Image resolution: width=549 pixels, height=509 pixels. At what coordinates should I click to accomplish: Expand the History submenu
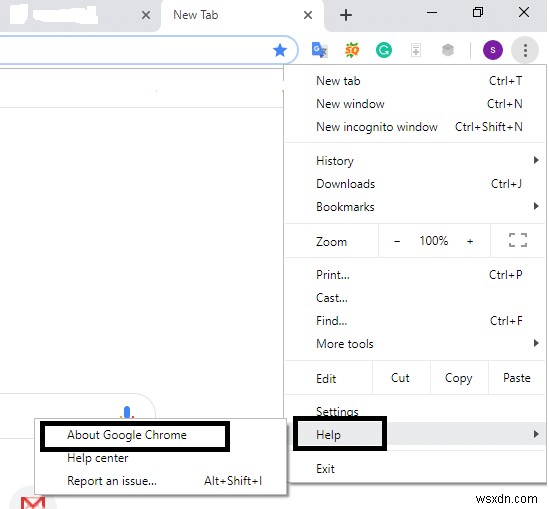point(415,161)
